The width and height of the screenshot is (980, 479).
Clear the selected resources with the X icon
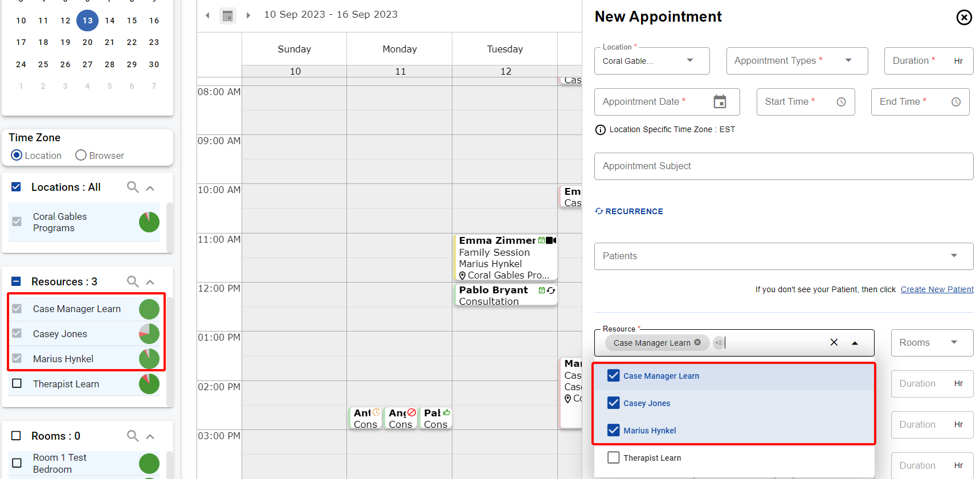click(x=834, y=342)
